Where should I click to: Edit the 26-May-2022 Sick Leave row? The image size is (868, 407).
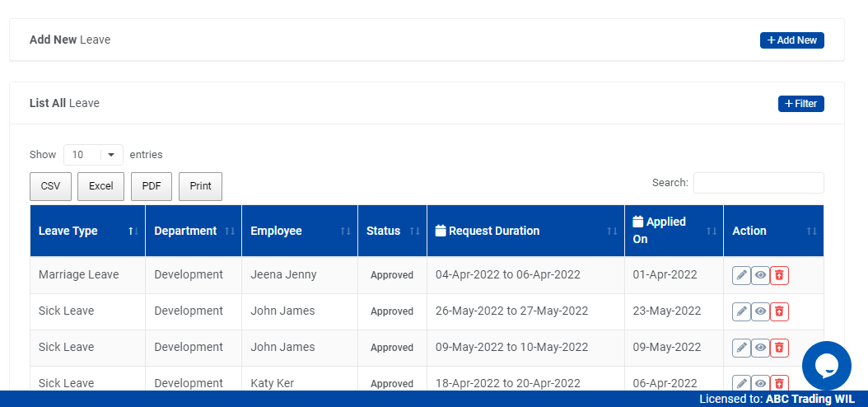point(741,311)
